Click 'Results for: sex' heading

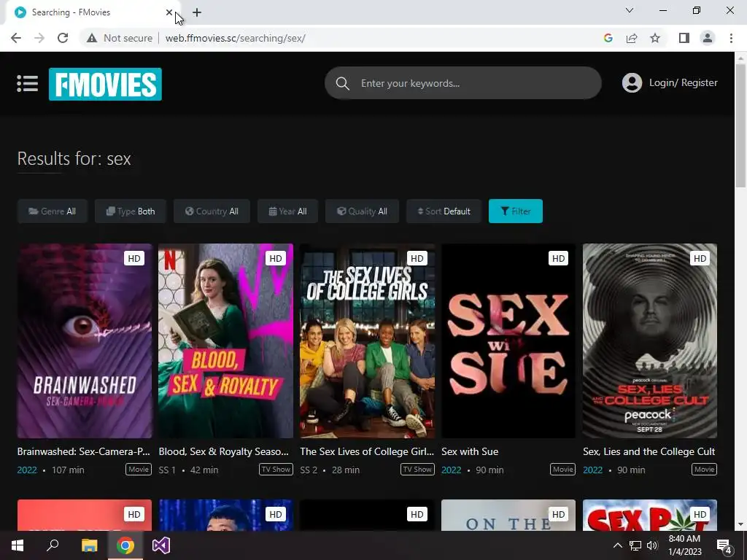(x=74, y=158)
